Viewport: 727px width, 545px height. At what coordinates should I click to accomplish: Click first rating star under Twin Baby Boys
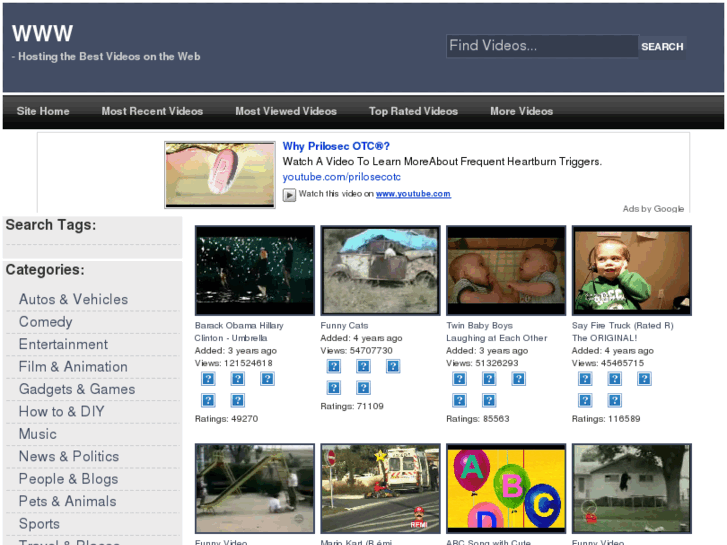coord(459,379)
